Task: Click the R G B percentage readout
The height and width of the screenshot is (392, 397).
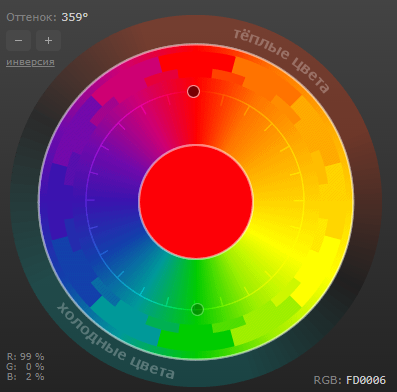Action: pos(25,367)
